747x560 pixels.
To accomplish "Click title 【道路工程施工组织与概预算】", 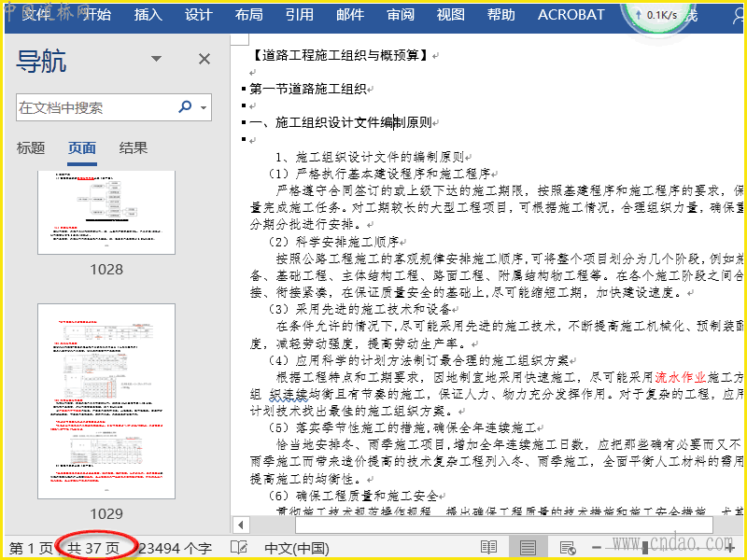I will click(x=340, y=55).
